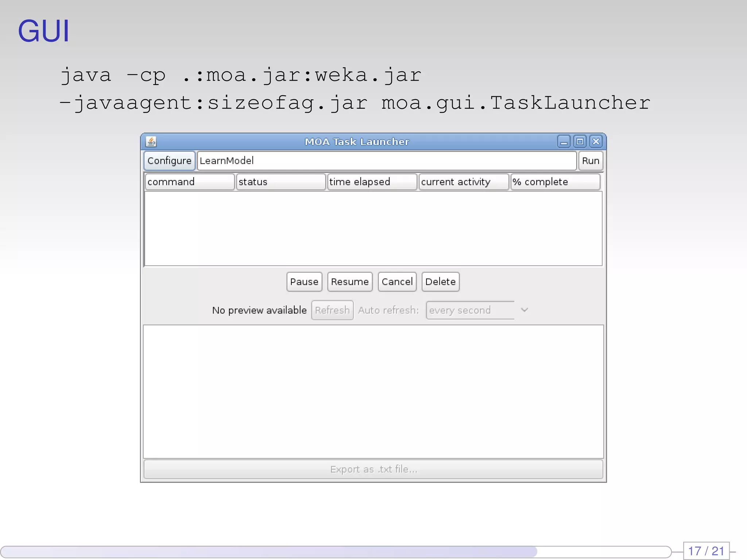The image size is (747, 560).
Task: Click the preview text area
Action: [x=373, y=392]
